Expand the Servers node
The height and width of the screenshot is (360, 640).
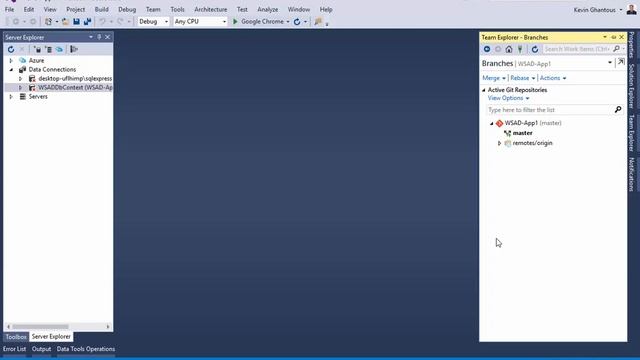[x=11, y=97]
